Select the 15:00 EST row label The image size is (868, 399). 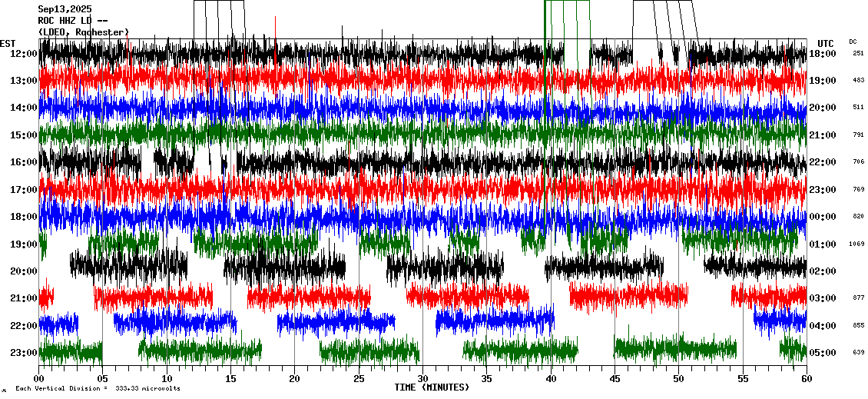[x=24, y=135]
